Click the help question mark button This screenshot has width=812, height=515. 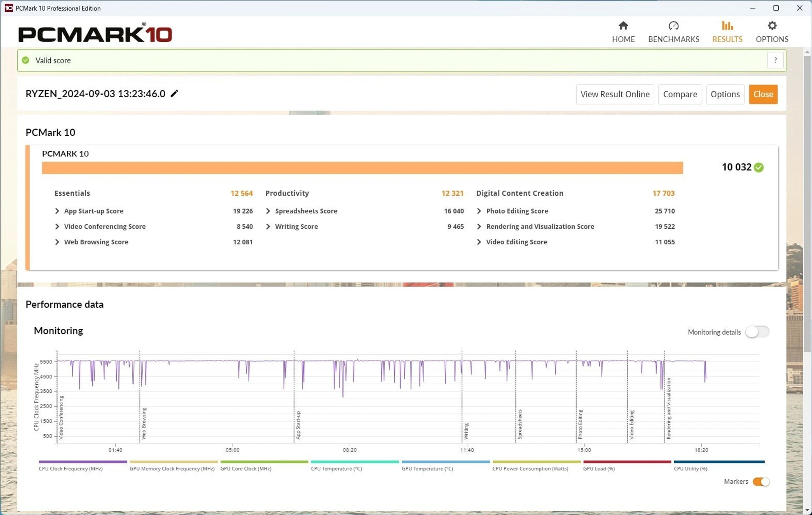775,60
